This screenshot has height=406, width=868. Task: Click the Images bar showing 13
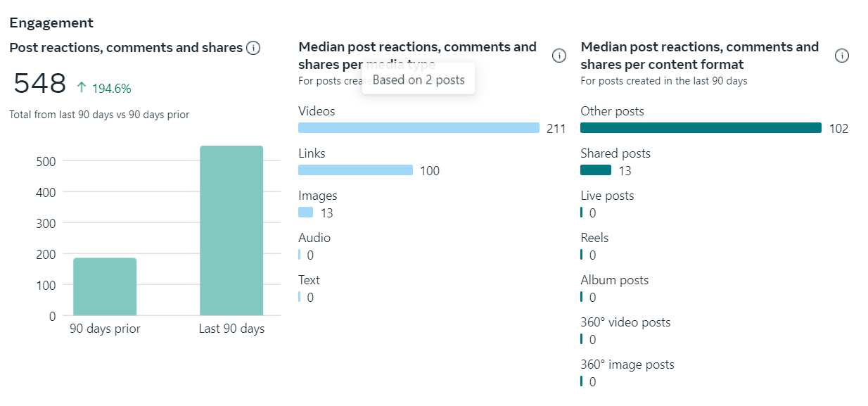click(x=306, y=212)
